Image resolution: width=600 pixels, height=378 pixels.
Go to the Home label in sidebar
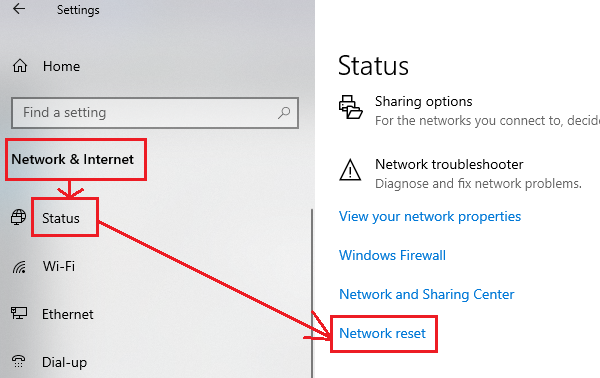(61, 66)
